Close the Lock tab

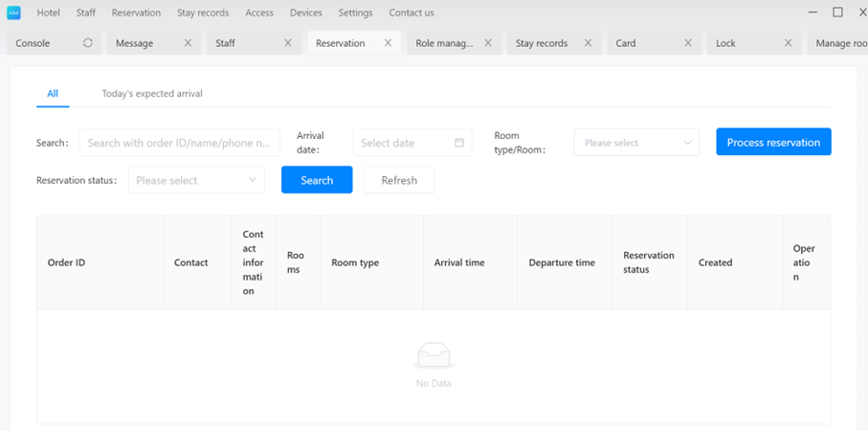(x=789, y=43)
